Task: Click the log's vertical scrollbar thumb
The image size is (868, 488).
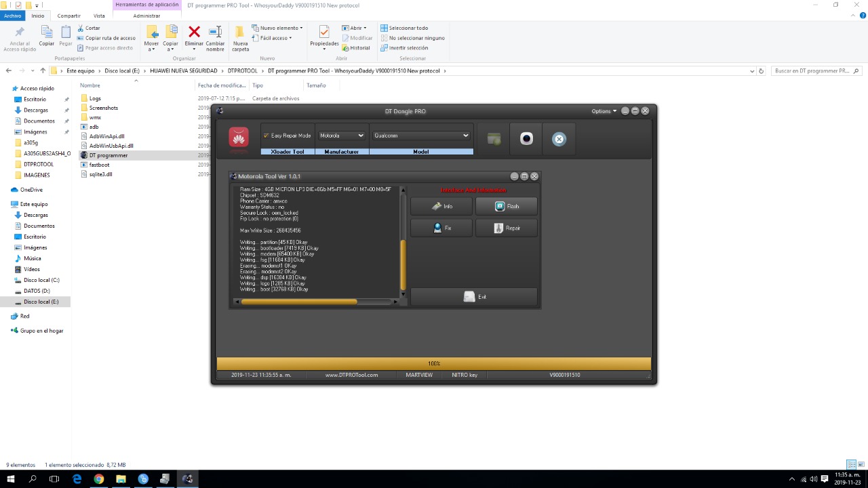Action: 403,265
